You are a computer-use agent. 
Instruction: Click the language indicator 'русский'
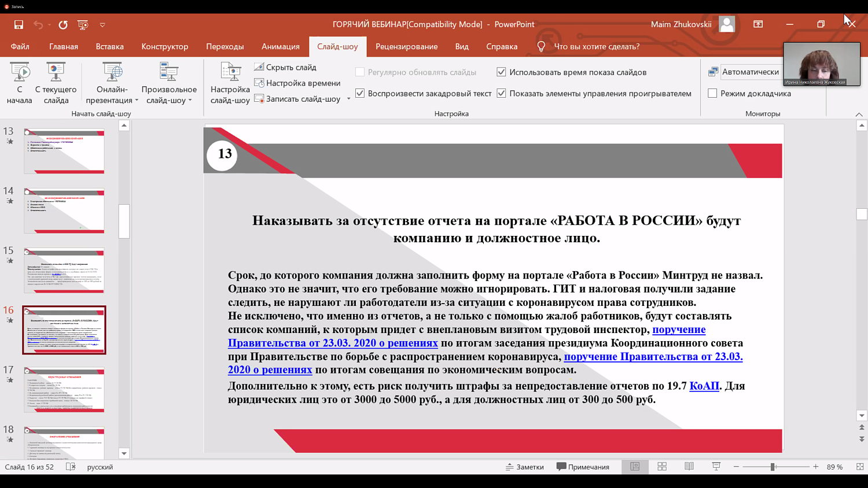tap(100, 467)
